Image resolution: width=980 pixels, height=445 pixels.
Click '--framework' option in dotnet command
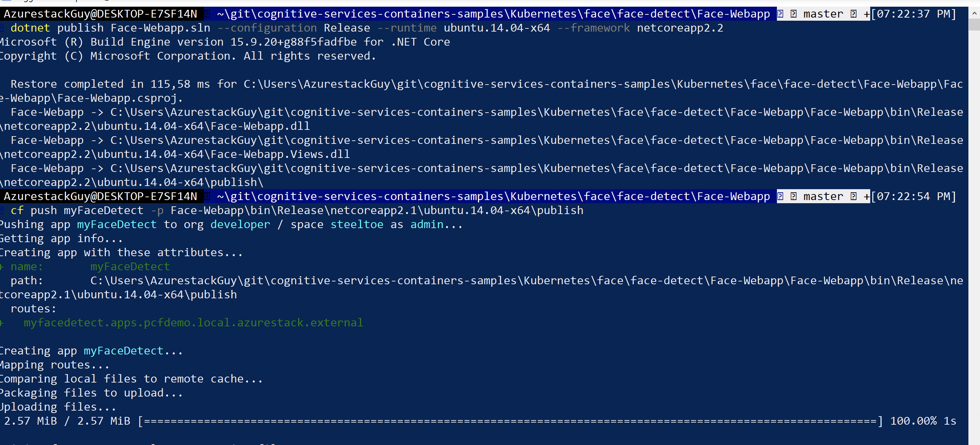point(593,28)
